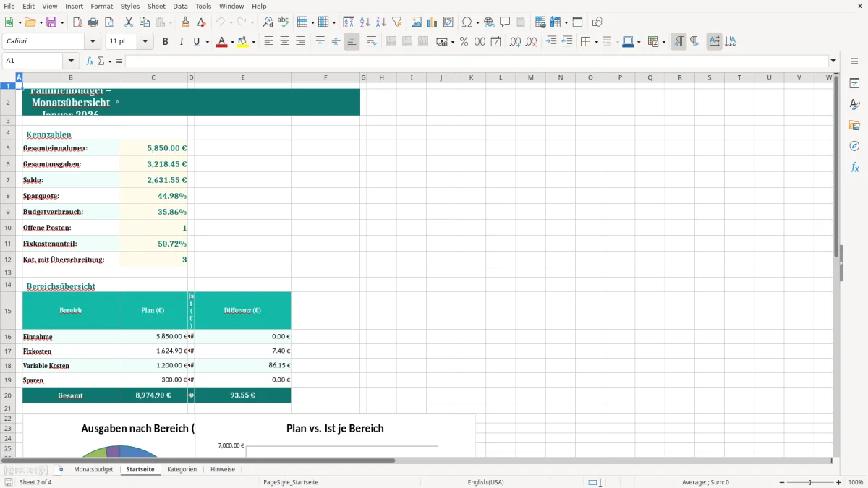Click Add Decimal Place icon
Screen dimensions: 868x488
point(515,42)
